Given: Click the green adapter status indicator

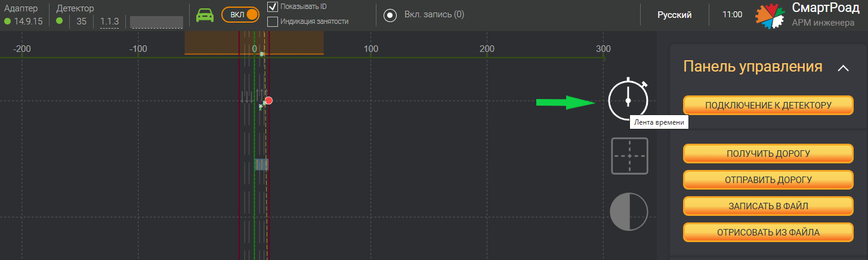Looking at the screenshot, I should click(x=7, y=21).
